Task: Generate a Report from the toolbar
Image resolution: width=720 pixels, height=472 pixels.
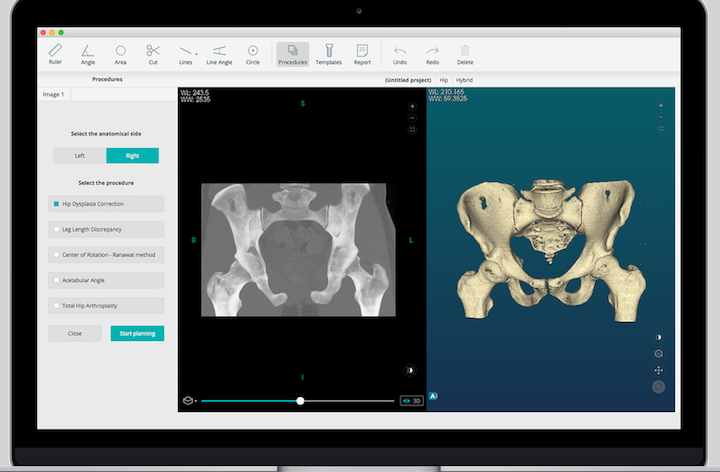Action: (x=362, y=53)
